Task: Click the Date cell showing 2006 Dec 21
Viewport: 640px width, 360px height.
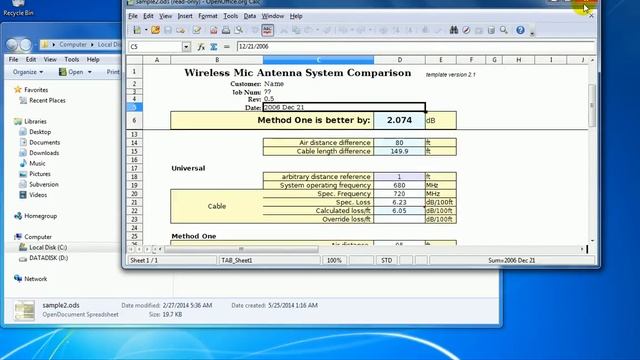Action: click(344, 107)
